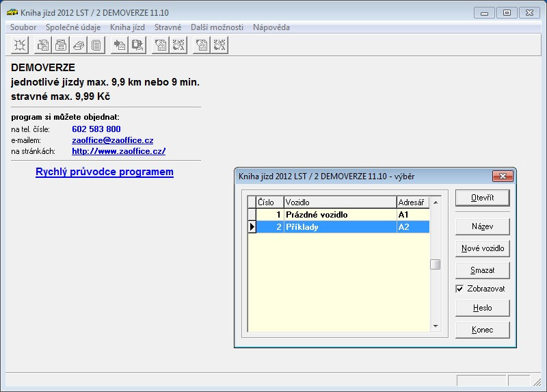Click the vehicle list scroll down arrow
547x392 pixels.
pos(436,326)
